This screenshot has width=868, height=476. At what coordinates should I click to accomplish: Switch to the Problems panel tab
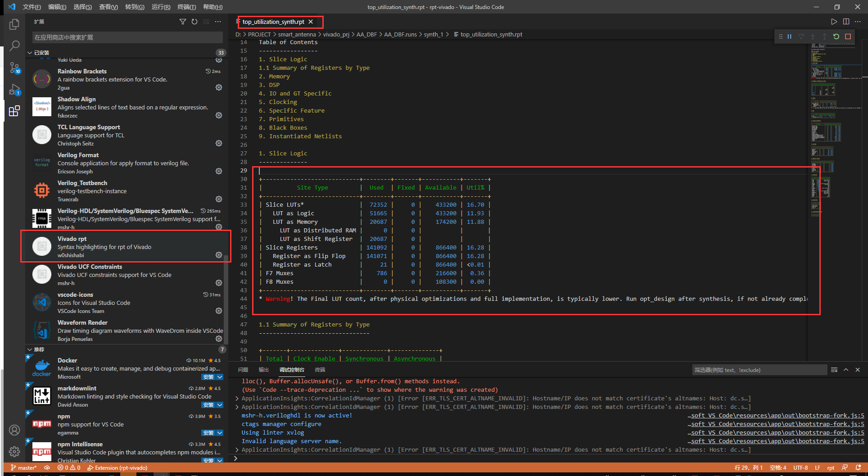(x=243, y=370)
